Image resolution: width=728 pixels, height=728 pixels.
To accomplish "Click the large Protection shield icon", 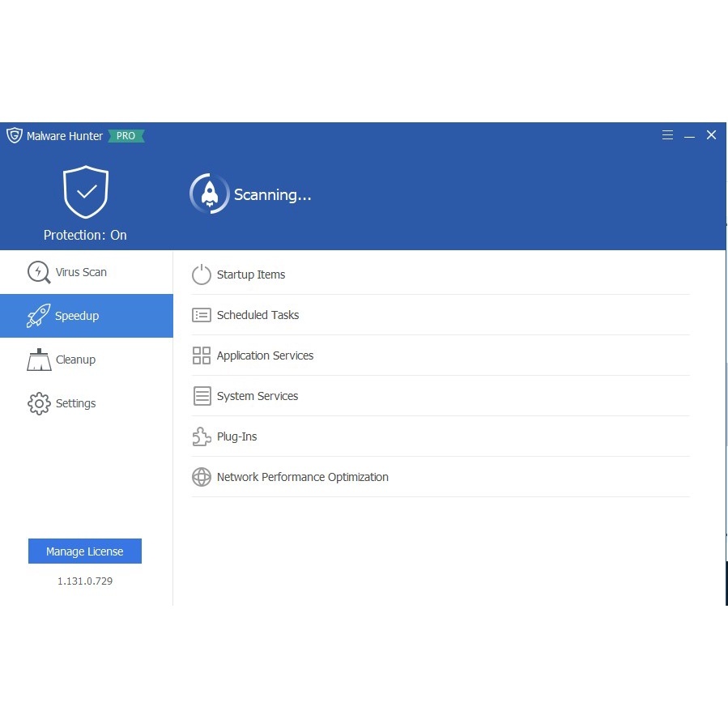I will click(x=86, y=193).
